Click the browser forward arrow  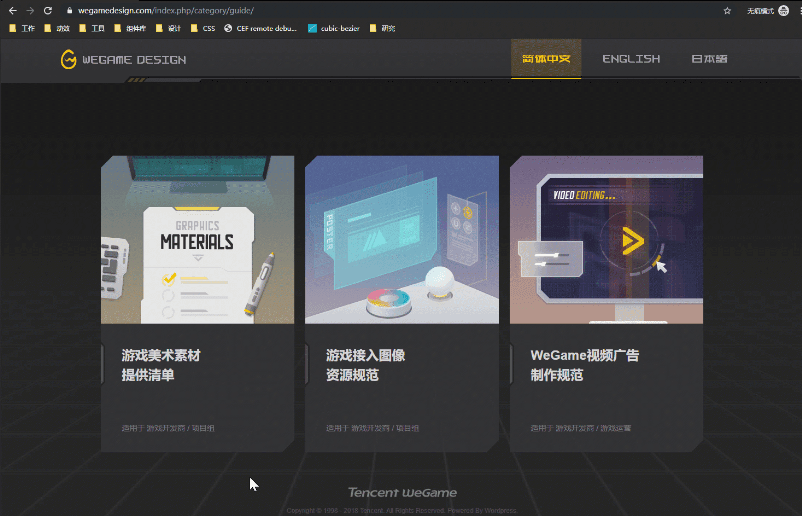pyautogui.click(x=30, y=10)
